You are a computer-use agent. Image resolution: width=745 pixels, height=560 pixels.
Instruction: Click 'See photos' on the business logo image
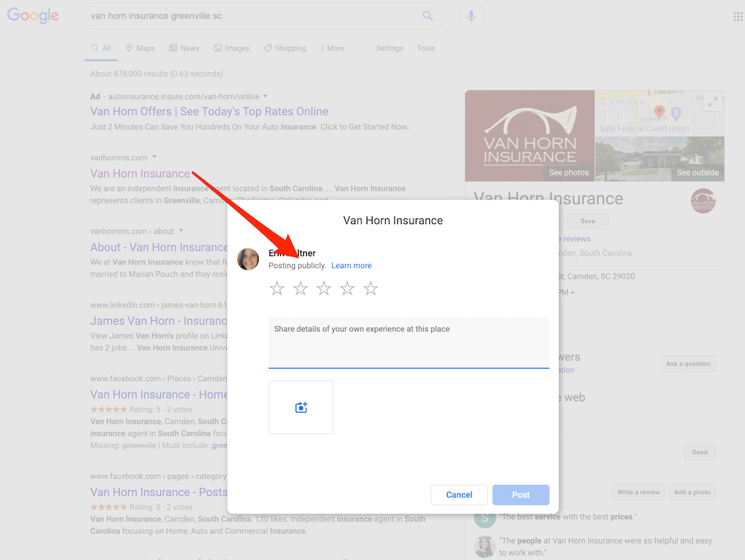click(568, 173)
